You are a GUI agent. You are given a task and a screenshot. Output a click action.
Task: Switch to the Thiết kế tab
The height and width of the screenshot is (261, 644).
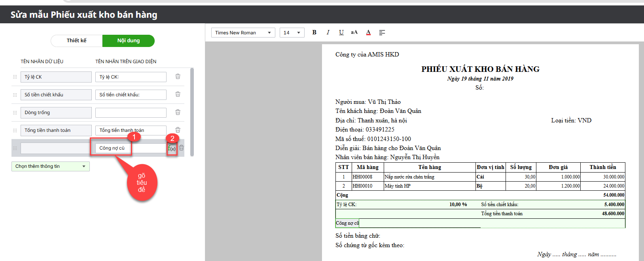click(x=76, y=41)
